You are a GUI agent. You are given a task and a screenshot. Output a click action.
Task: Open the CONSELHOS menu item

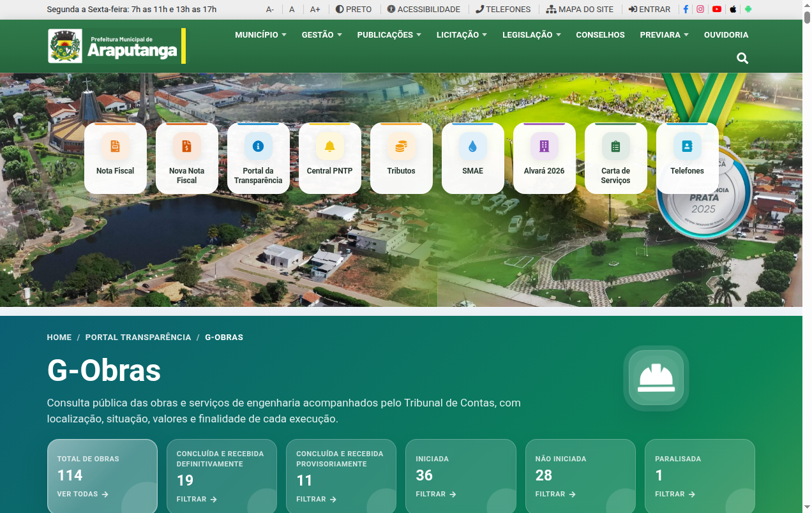[600, 35]
